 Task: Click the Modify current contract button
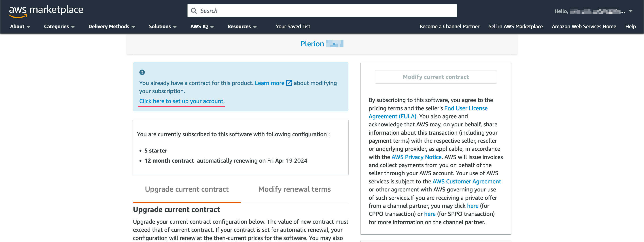point(436,77)
